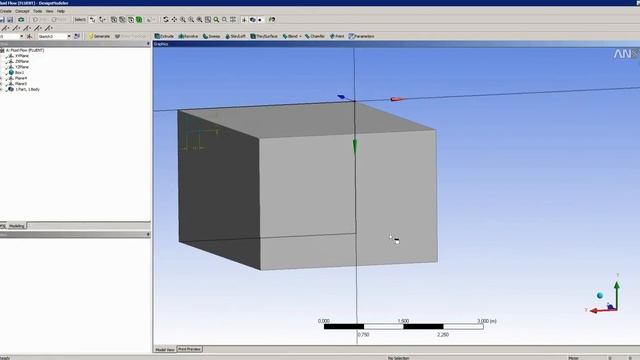Select XYPlane in the tree outline

click(22, 56)
